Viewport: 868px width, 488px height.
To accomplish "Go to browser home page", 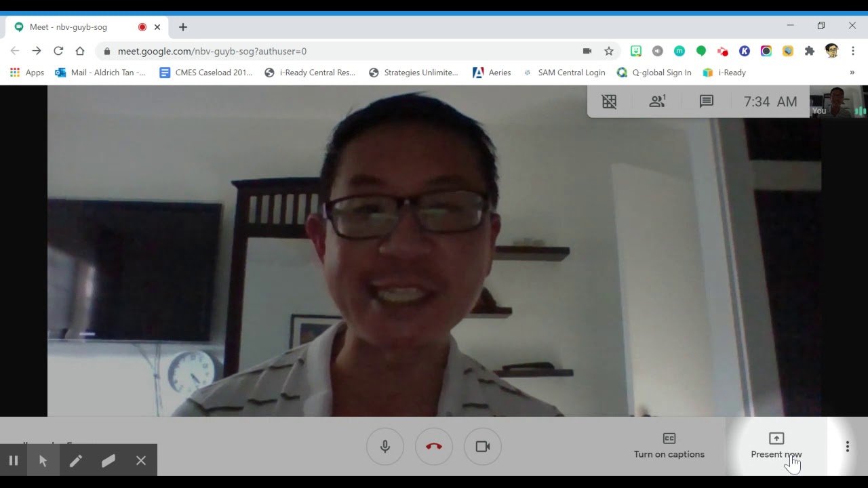I will pos(80,51).
